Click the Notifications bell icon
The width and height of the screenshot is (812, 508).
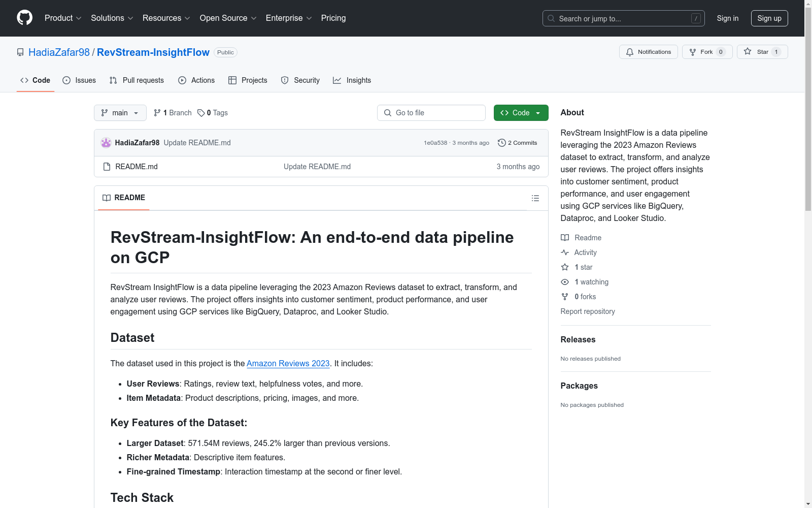pyautogui.click(x=630, y=52)
